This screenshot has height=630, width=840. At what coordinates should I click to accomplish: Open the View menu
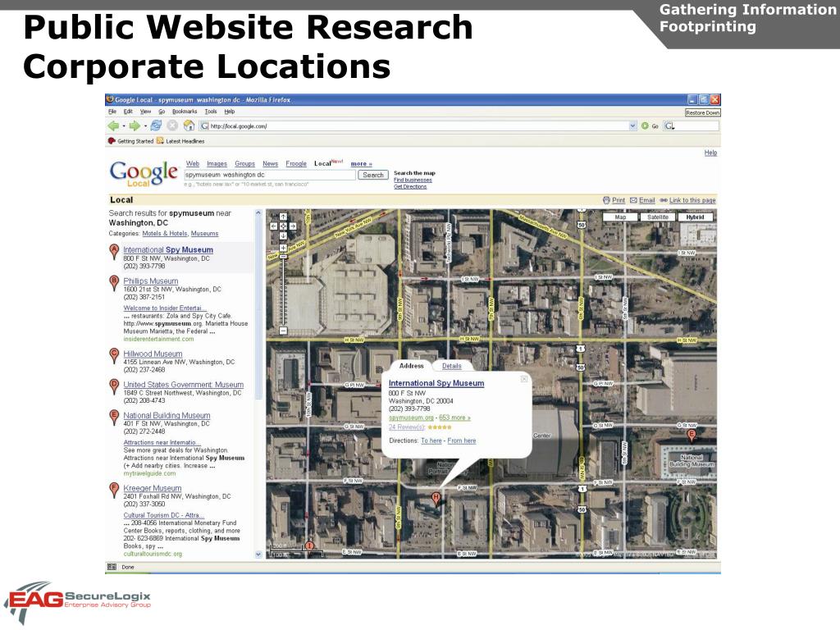[146, 112]
